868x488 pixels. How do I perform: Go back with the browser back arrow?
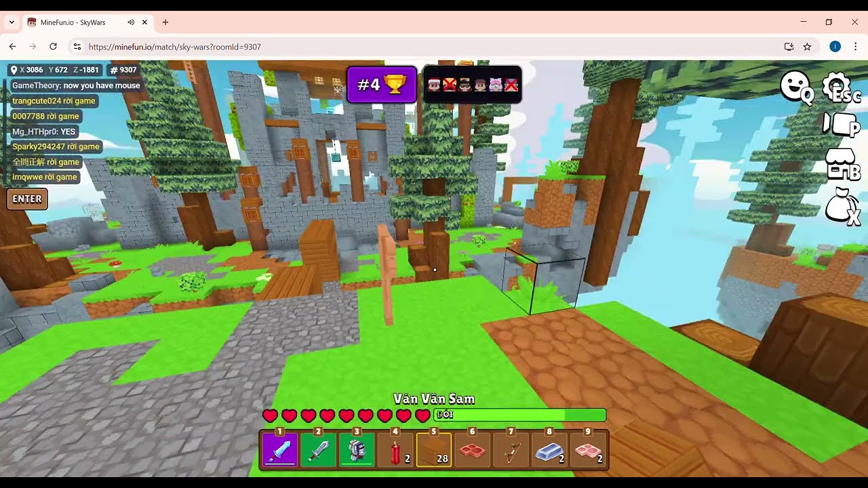click(12, 47)
